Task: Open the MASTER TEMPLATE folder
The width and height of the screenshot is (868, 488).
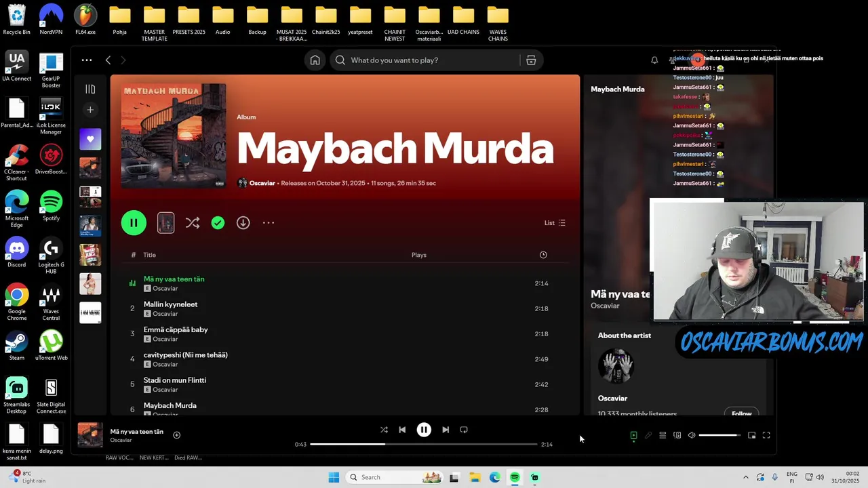Action: (x=154, y=23)
